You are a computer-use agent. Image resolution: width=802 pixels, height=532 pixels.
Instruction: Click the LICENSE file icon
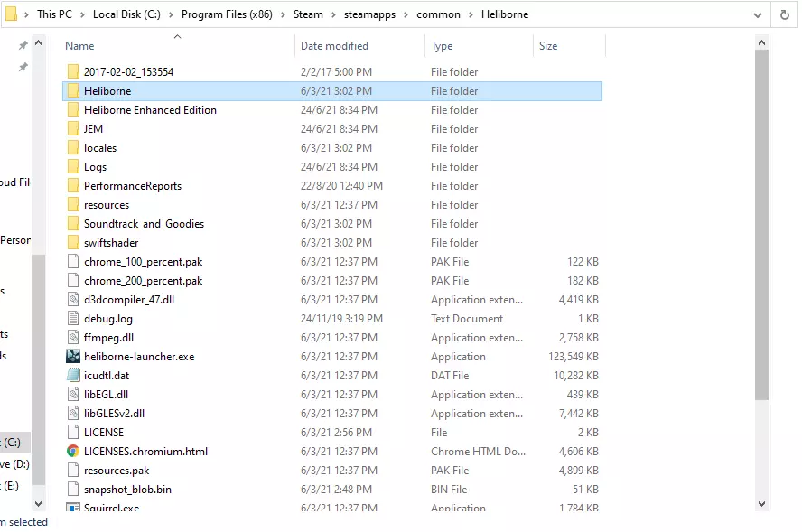[73, 432]
